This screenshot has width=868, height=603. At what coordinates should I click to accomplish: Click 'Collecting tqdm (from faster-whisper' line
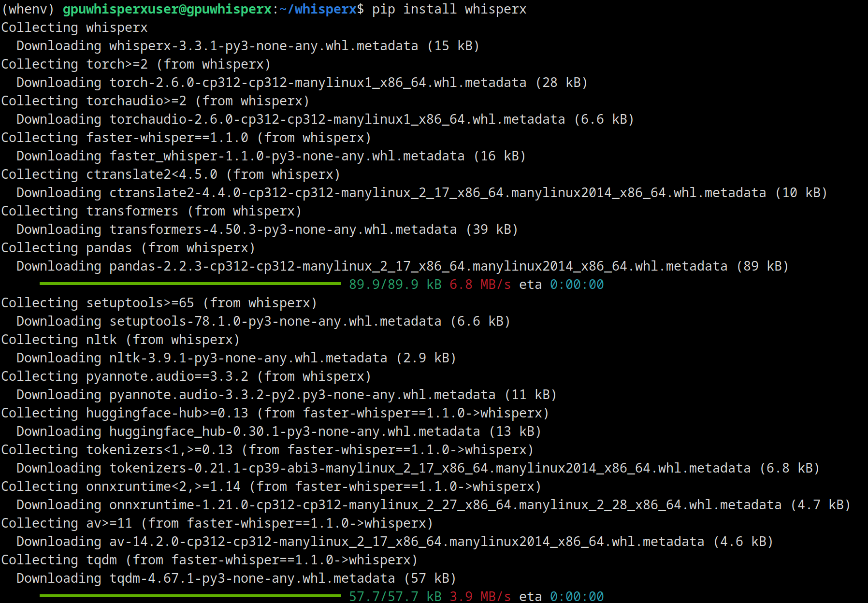tap(209, 560)
